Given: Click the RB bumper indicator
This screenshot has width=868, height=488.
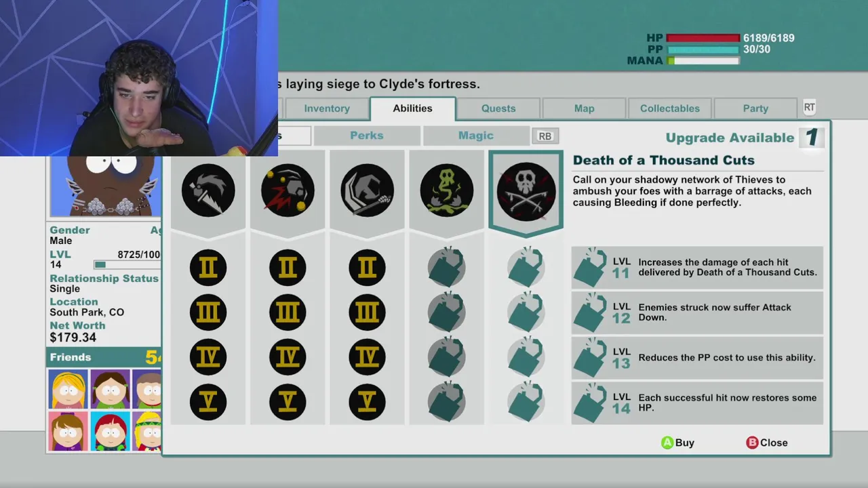Looking at the screenshot, I should coord(545,136).
